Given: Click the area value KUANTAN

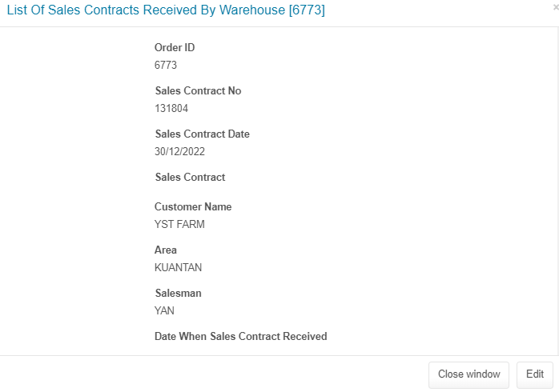Looking at the screenshot, I should point(178,267).
